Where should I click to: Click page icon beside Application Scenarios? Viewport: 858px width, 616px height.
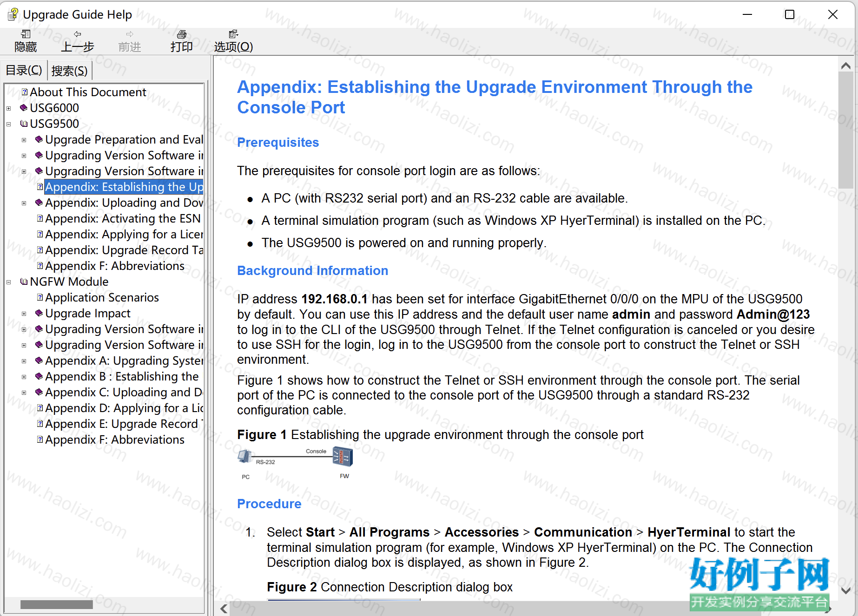point(40,297)
